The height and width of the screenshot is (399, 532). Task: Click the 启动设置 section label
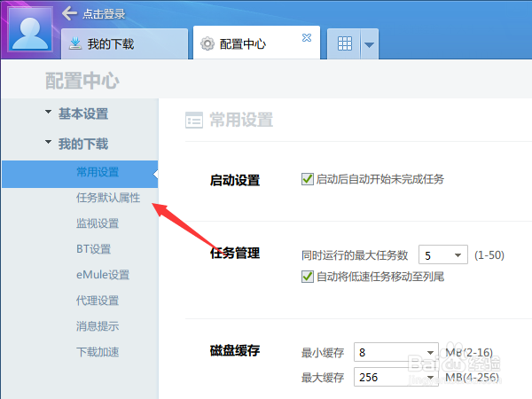(235, 180)
